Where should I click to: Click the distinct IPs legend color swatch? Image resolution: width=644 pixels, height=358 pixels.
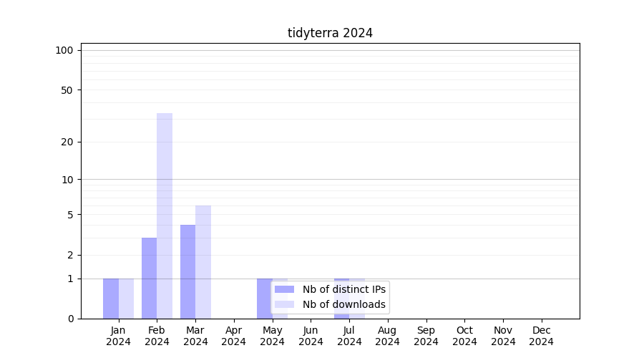284,289
